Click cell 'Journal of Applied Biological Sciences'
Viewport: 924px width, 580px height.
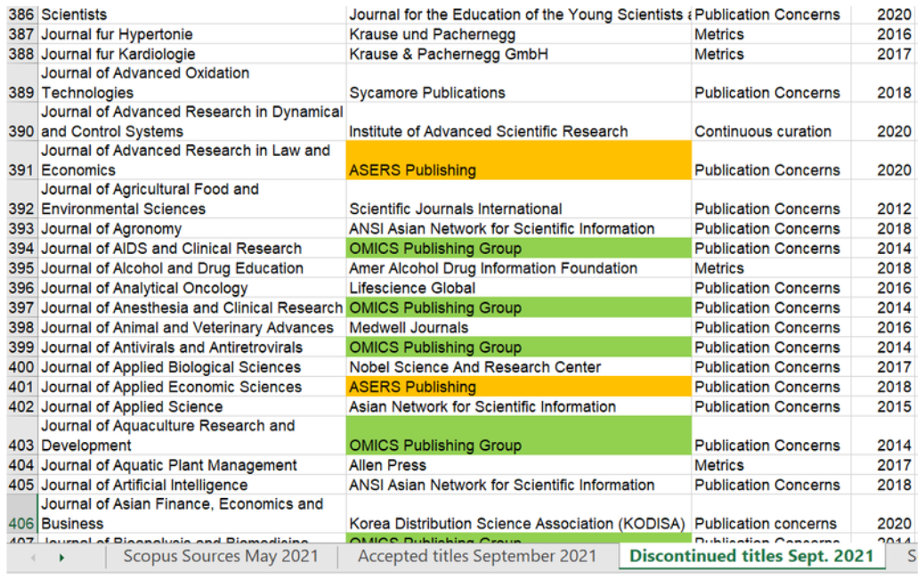(x=192, y=367)
